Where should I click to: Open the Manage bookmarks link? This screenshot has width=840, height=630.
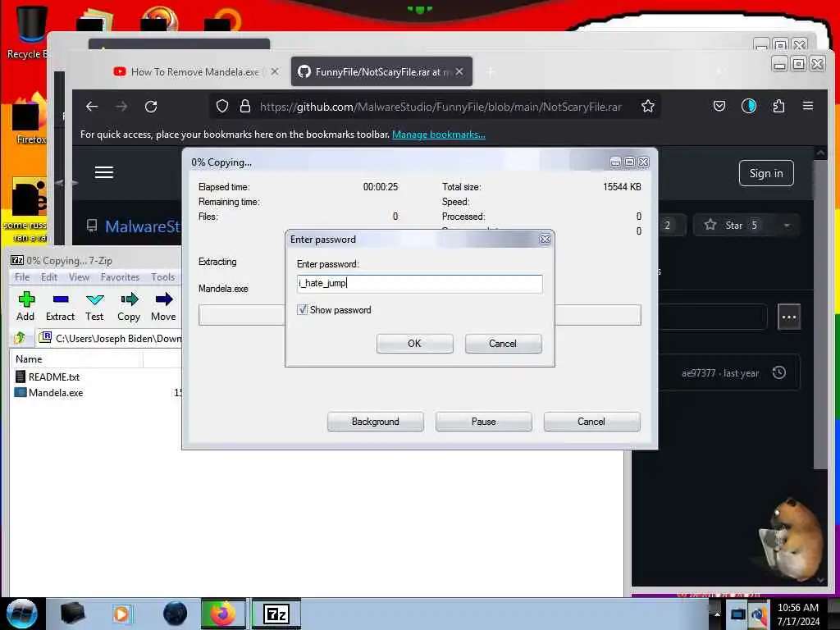(439, 135)
